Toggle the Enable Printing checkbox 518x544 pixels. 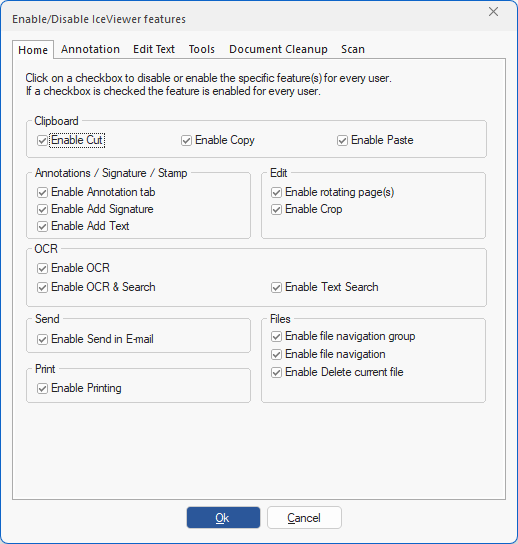[42, 389]
